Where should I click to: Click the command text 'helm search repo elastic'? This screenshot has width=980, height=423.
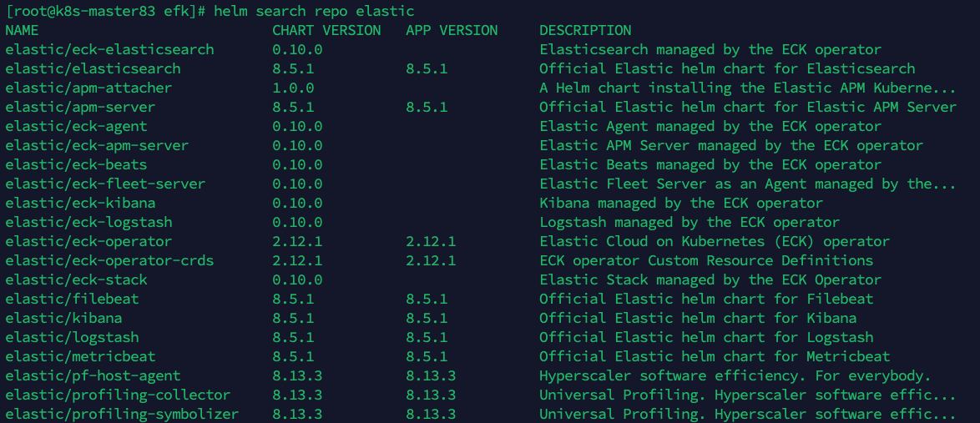point(314,11)
